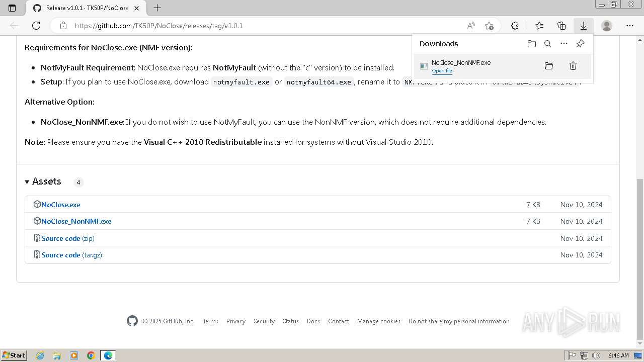This screenshot has height=362, width=644.
Task: Search downloads with the magnifier icon
Action: tap(548, 44)
